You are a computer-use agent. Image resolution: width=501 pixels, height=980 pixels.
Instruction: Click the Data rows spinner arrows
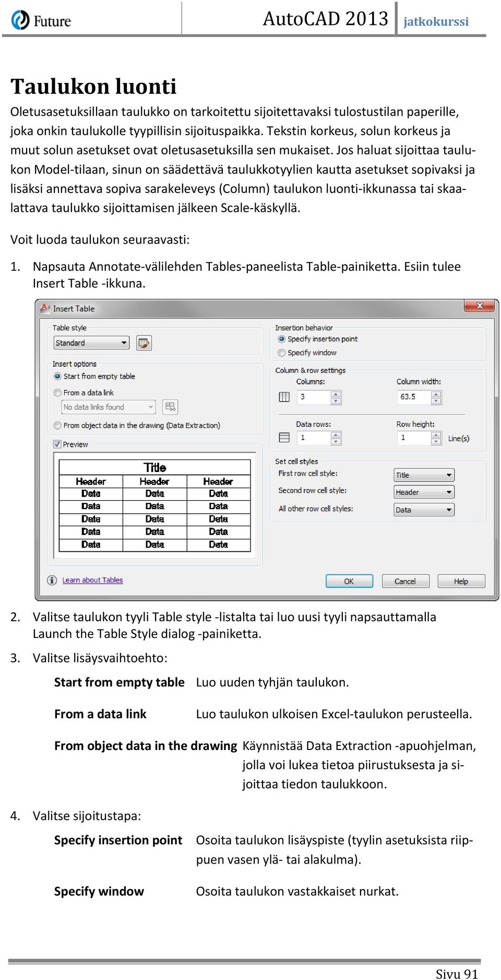click(336, 438)
